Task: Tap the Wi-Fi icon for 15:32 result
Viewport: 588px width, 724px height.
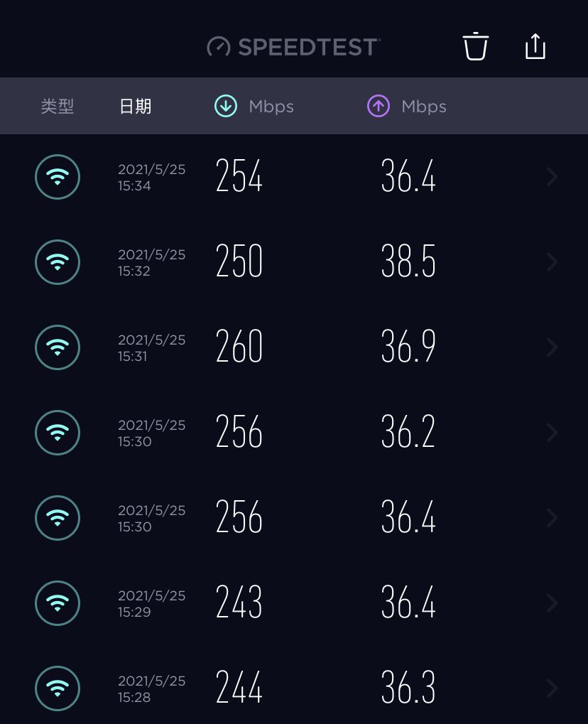Action: tap(58, 262)
